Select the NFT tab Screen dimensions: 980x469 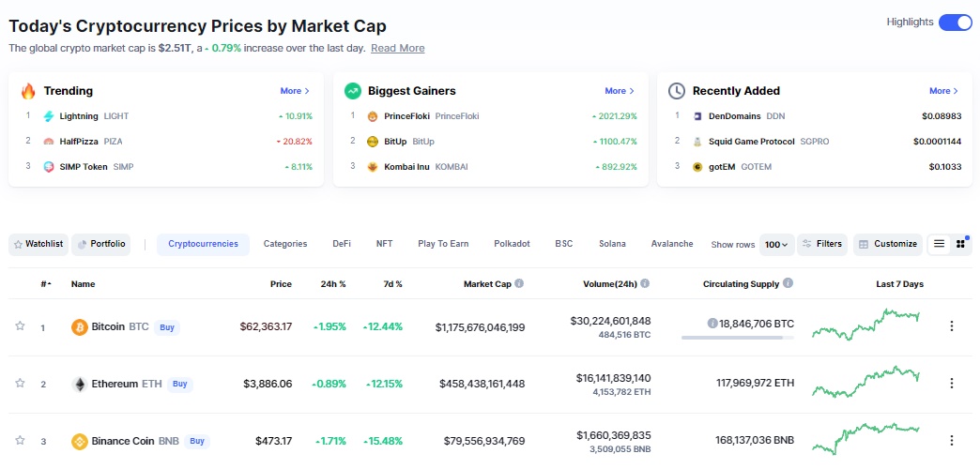tap(384, 244)
